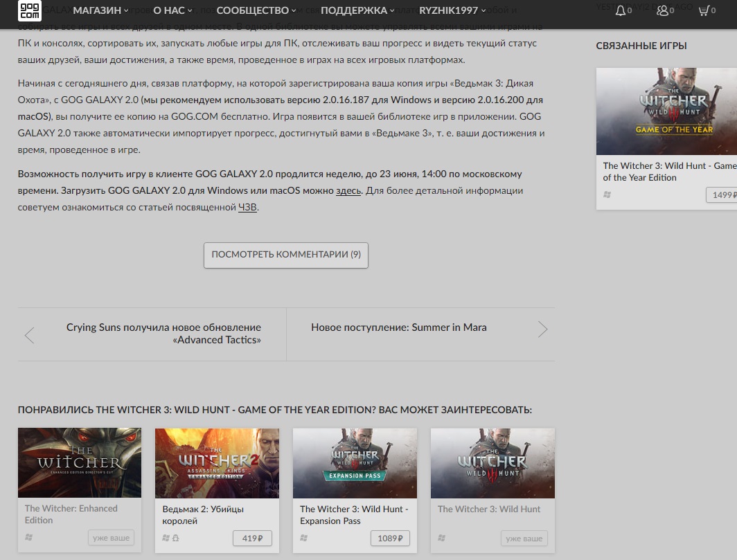Click the 1499₽ price button

(x=722, y=195)
